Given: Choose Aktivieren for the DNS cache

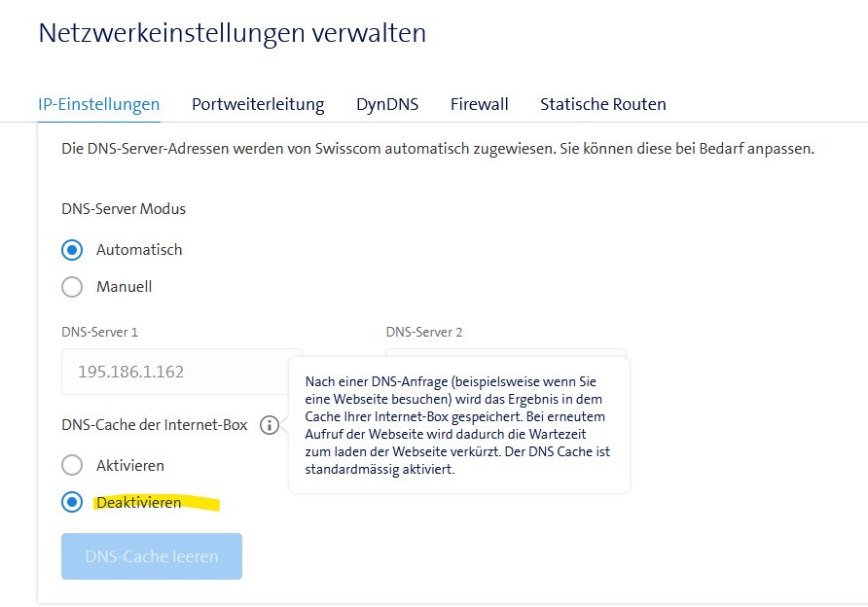Looking at the screenshot, I should point(71,465).
